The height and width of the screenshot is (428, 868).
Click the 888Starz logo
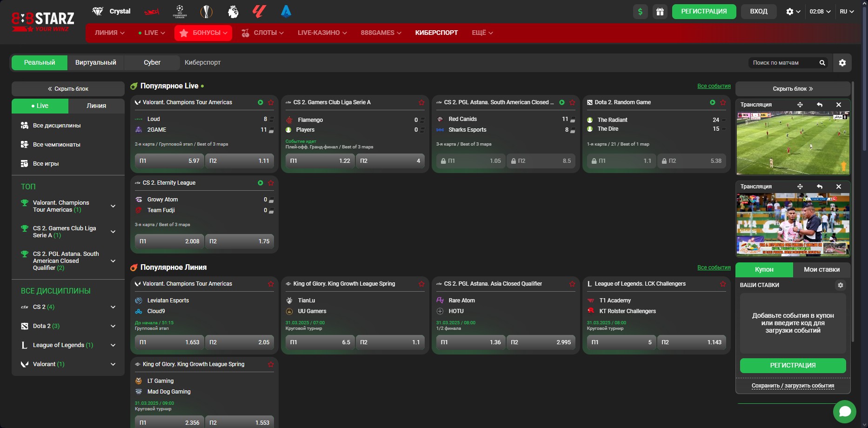(43, 21)
